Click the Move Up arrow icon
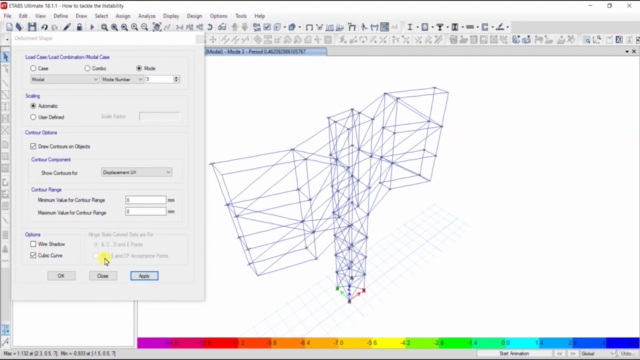Image resolution: width=640 pixels, height=360 pixels. [235, 27]
